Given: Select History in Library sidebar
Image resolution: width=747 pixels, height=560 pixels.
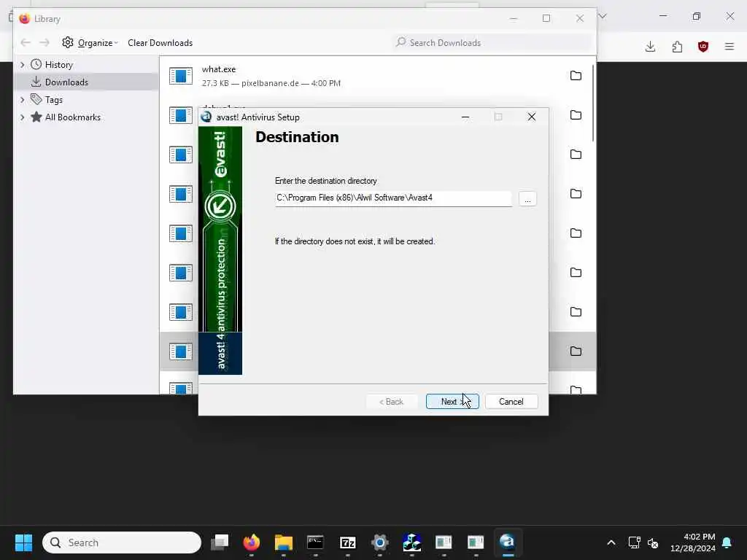Looking at the screenshot, I should coord(58,65).
